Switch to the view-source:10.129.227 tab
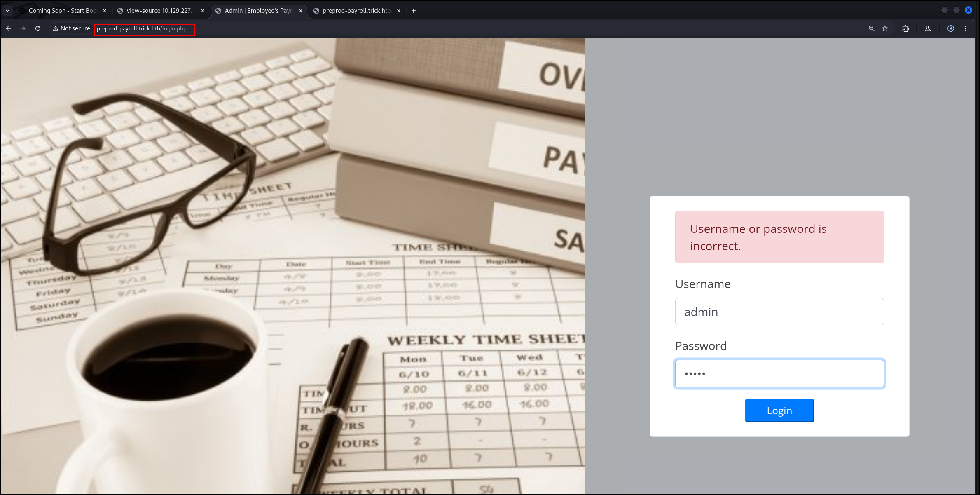The width and height of the screenshot is (980, 495). (x=160, y=11)
